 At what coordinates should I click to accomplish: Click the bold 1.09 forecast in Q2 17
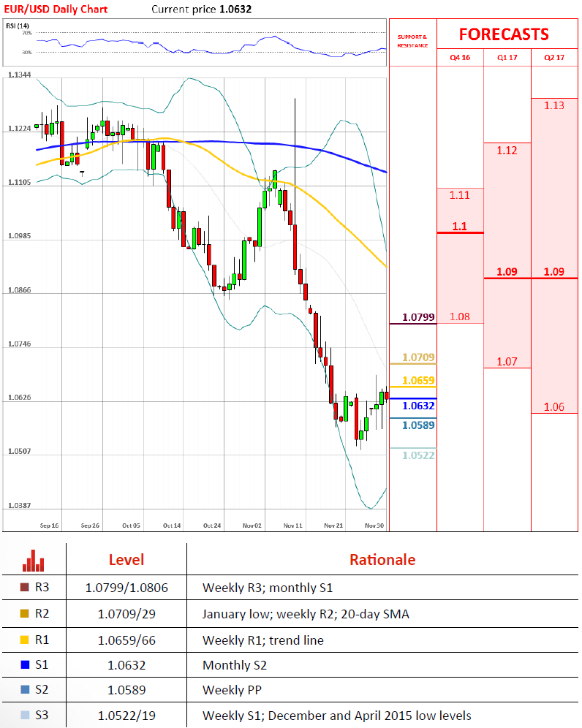(x=554, y=272)
